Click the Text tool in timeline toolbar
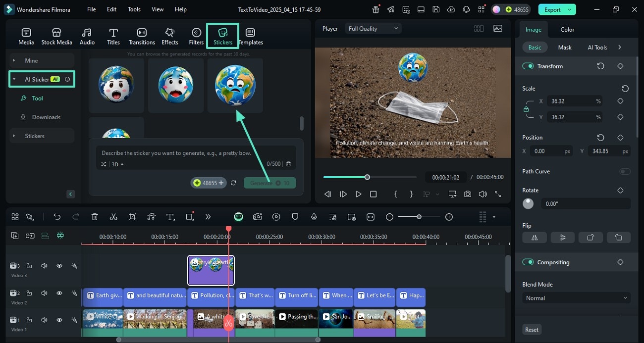The width and height of the screenshot is (644, 343). (x=170, y=217)
